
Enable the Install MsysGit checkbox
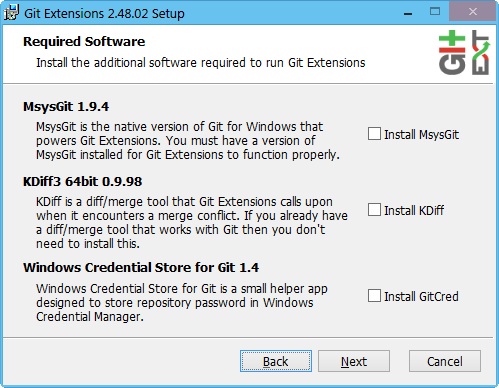(374, 134)
